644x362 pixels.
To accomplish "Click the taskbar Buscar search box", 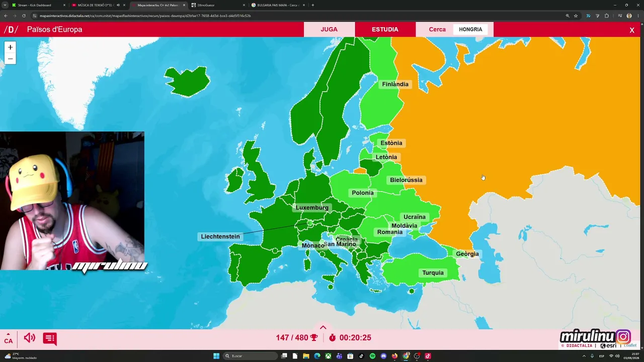I will (250, 356).
